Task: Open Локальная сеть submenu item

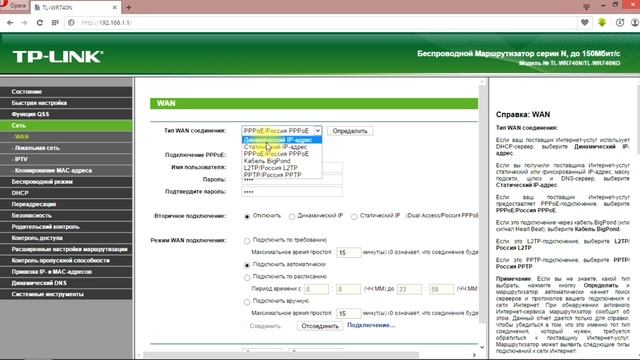Action: 66,148
